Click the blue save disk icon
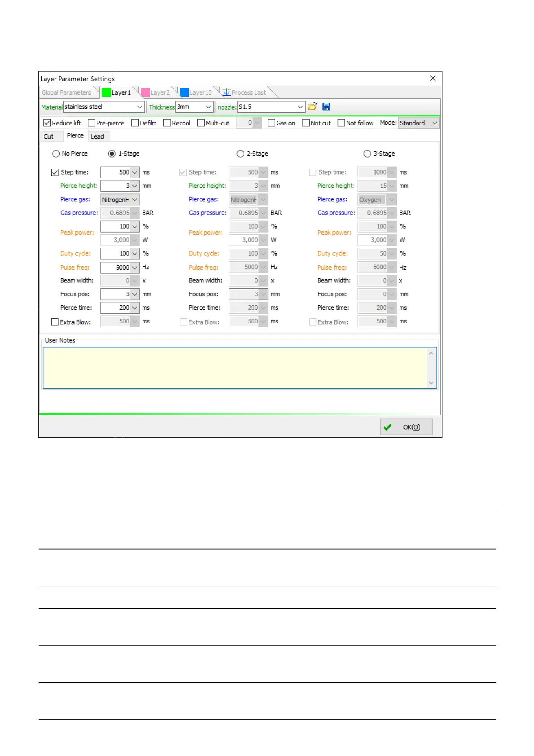Viewport: 534px width, 756px height. [x=326, y=106]
